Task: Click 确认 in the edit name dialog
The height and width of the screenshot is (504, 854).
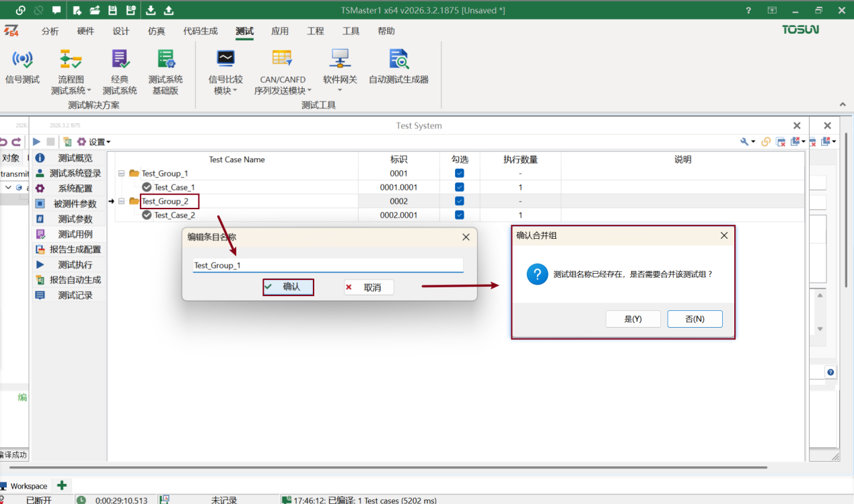Action: pos(288,287)
